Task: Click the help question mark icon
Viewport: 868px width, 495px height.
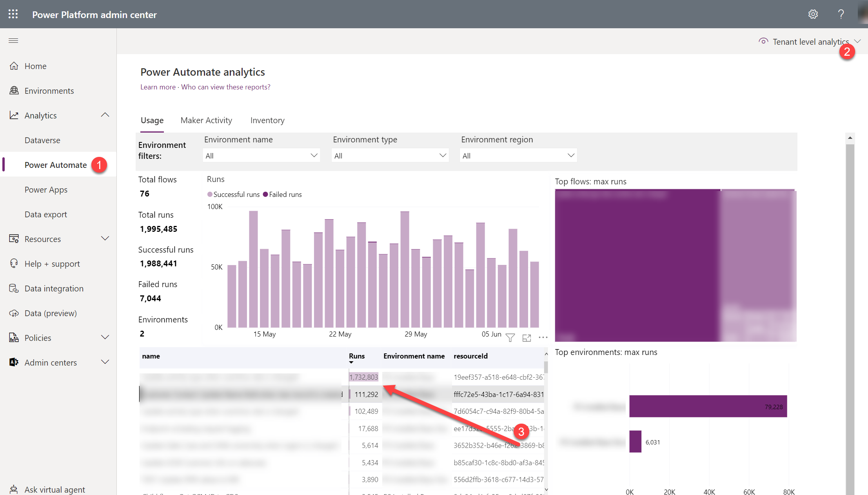Action: click(x=841, y=14)
